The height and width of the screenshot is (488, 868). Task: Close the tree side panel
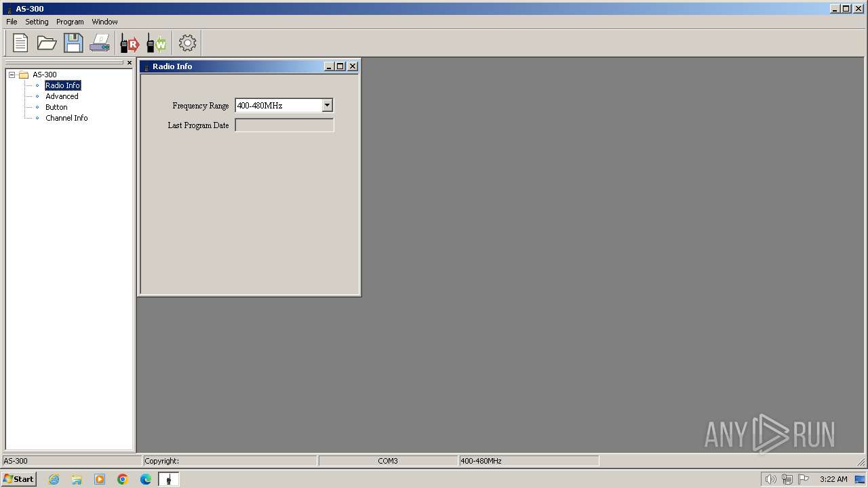pos(130,63)
